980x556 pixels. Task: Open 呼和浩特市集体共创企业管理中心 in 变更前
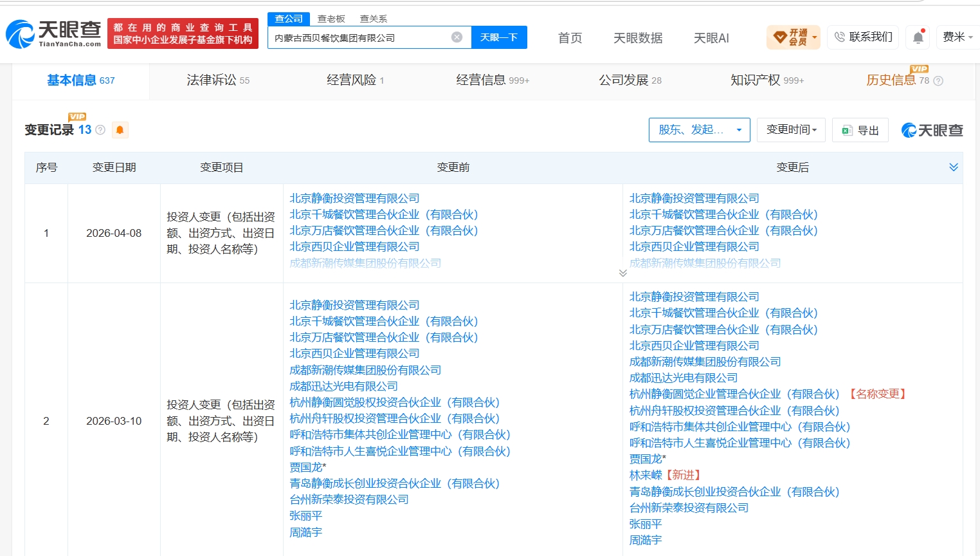(x=400, y=434)
